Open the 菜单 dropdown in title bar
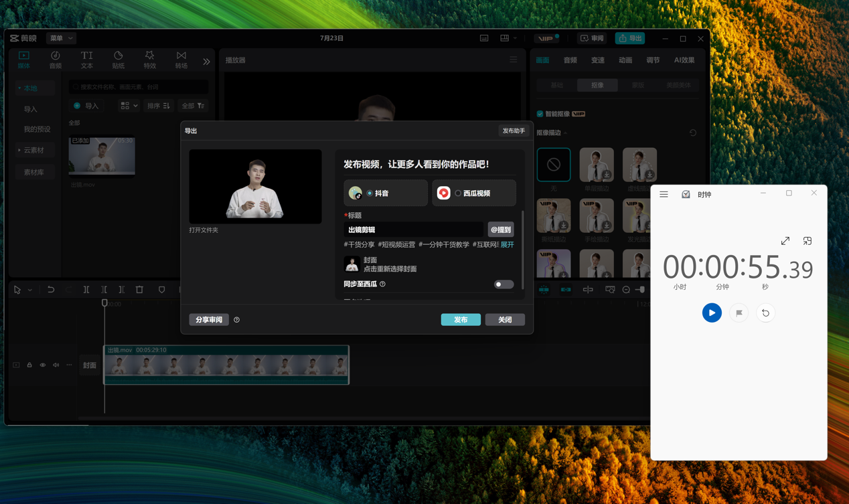The image size is (849, 504). tap(61, 38)
